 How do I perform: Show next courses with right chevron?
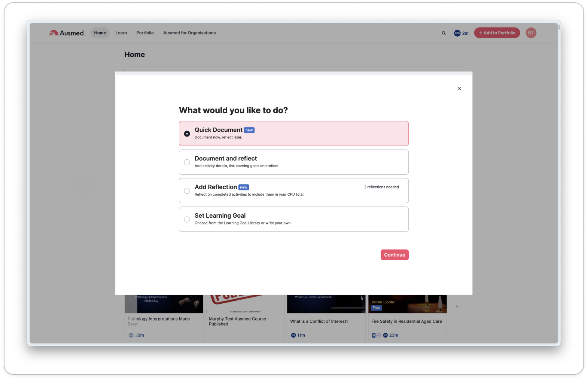(457, 307)
